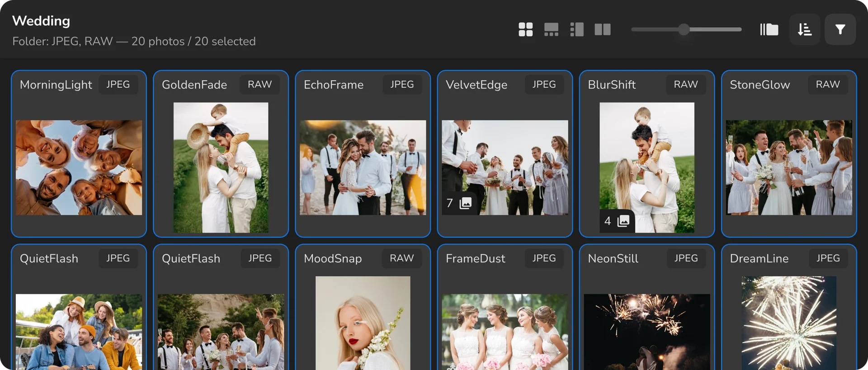Click the MoodSnap title text
This screenshot has width=868, height=370.
333,259
